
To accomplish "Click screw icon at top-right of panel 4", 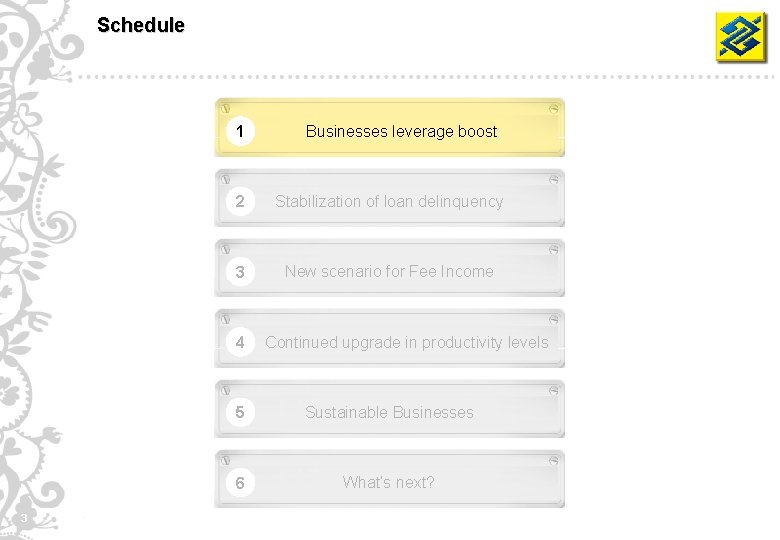I will pyautogui.click(x=554, y=319).
